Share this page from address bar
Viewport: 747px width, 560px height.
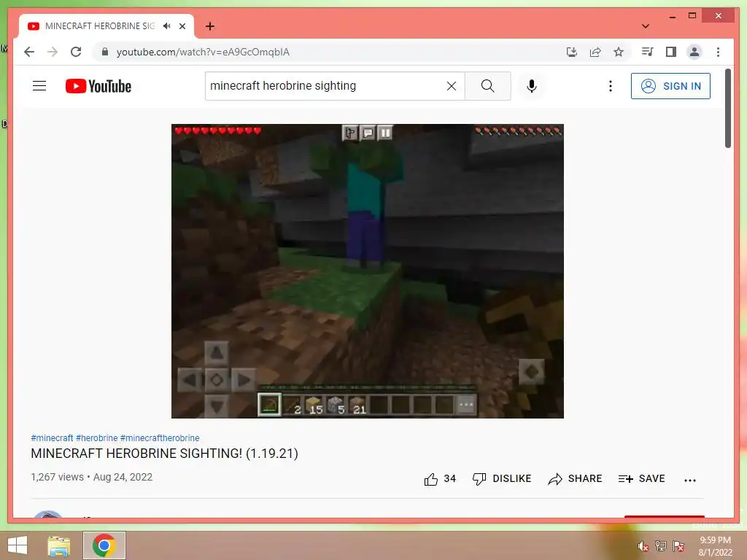point(595,52)
